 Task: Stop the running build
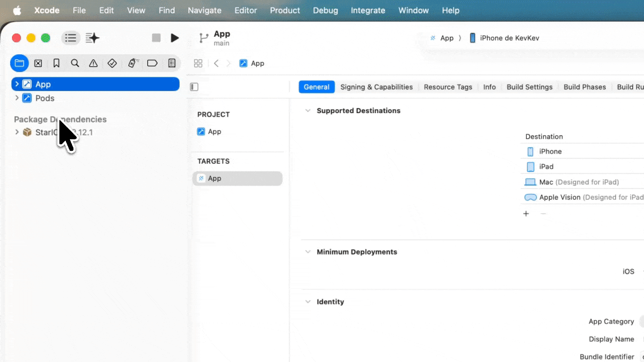click(x=156, y=38)
